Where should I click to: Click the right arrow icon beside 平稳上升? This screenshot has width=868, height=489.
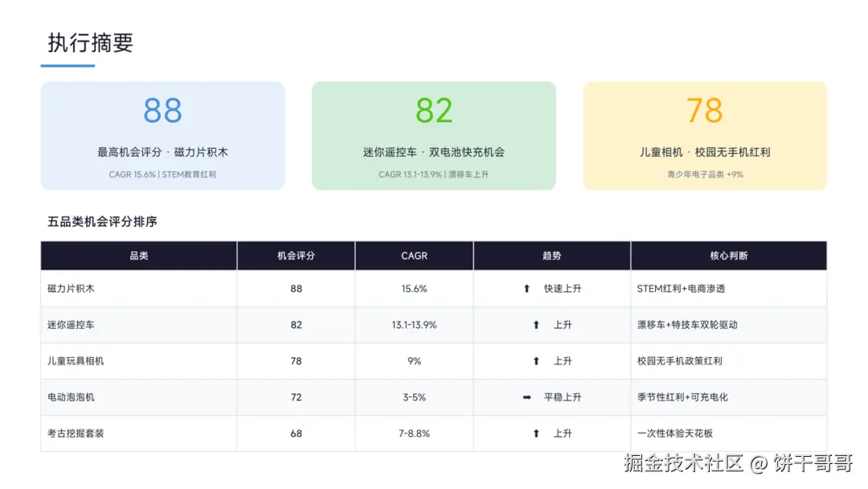pos(526,397)
